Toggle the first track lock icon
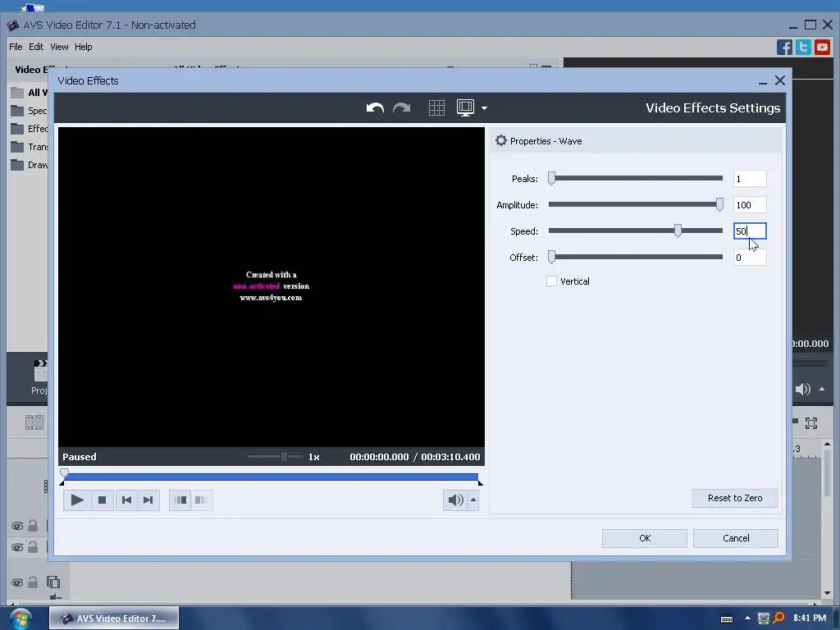Screen dimensions: 840x630 click(x=33, y=526)
